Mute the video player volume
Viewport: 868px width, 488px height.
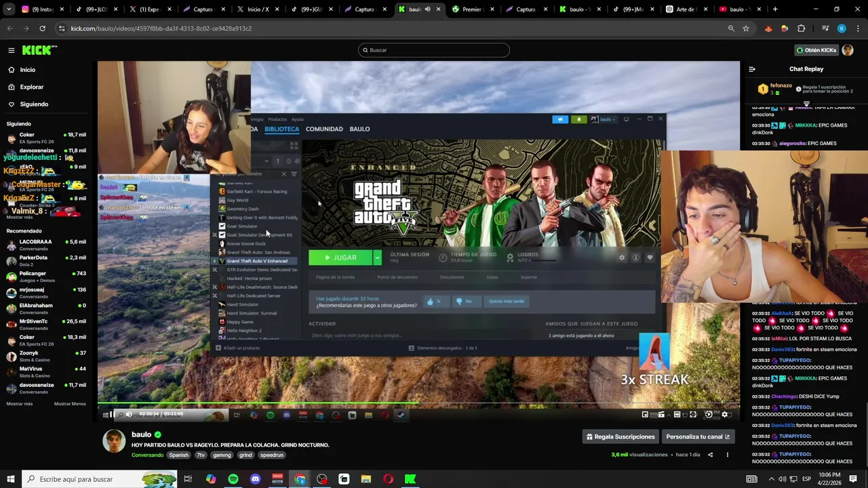129,414
